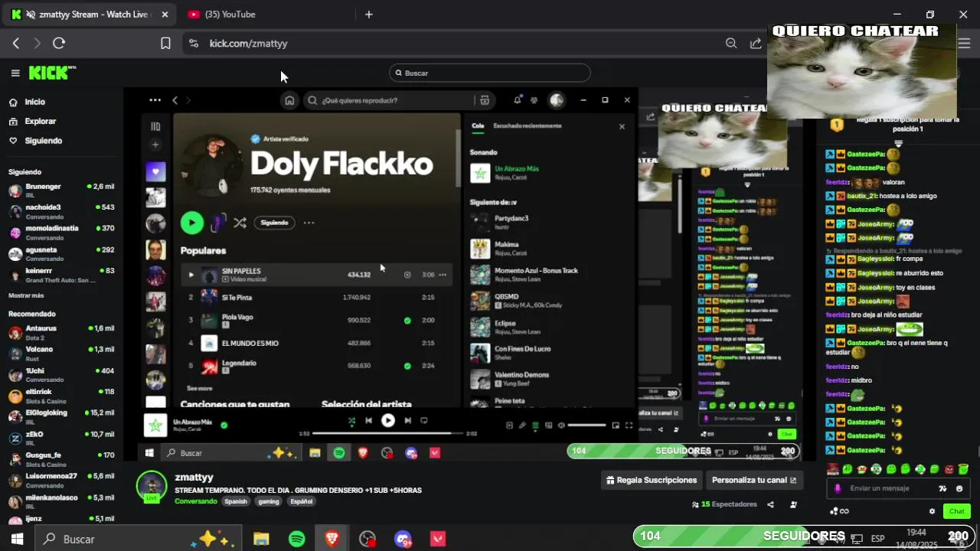Mute Spotify with the volume speaker icon

coord(561,425)
